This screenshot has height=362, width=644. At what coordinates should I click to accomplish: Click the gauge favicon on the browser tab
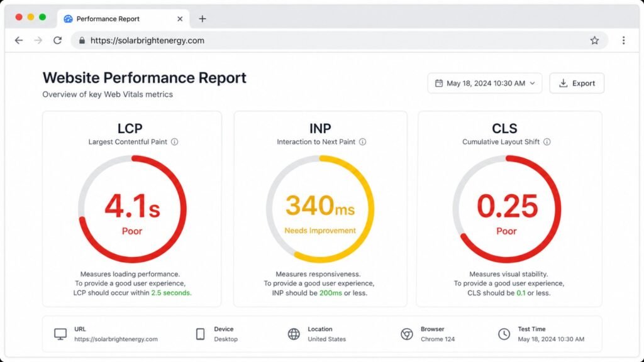[x=68, y=19]
